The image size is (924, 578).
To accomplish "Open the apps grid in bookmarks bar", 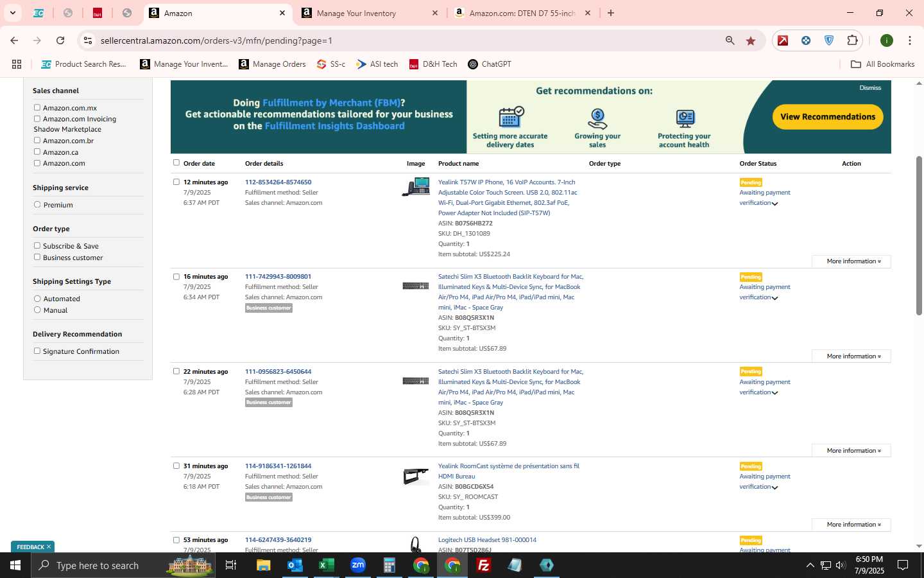I will (x=17, y=64).
